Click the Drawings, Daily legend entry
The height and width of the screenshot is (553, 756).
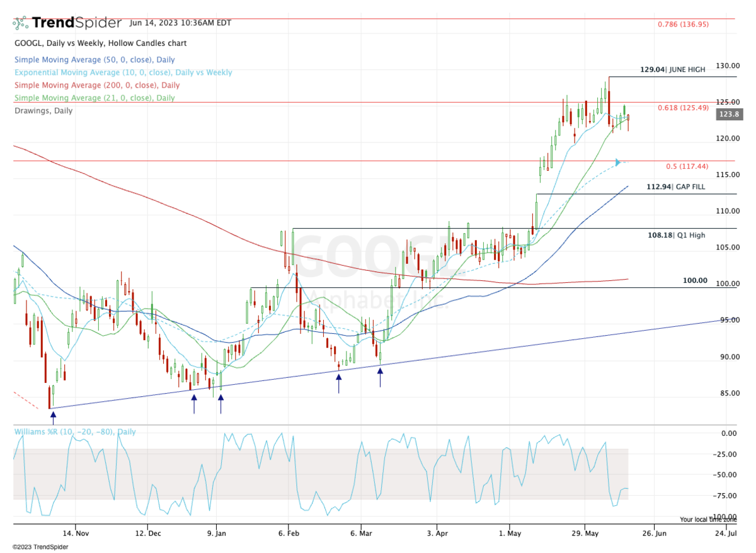43,110
